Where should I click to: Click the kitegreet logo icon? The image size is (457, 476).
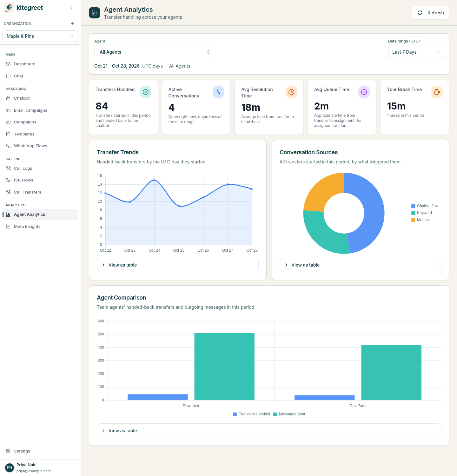pyautogui.click(x=9, y=8)
